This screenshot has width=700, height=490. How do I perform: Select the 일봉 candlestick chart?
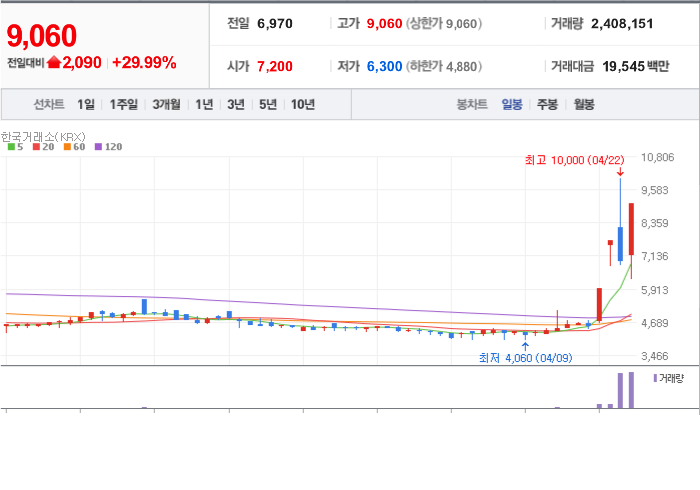click(512, 104)
